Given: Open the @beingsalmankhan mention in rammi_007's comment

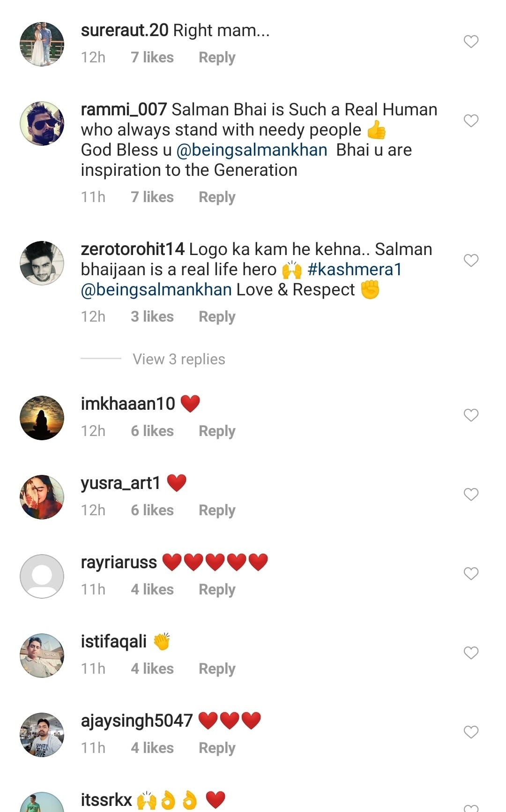Looking at the screenshot, I should click(x=252, y=150).
